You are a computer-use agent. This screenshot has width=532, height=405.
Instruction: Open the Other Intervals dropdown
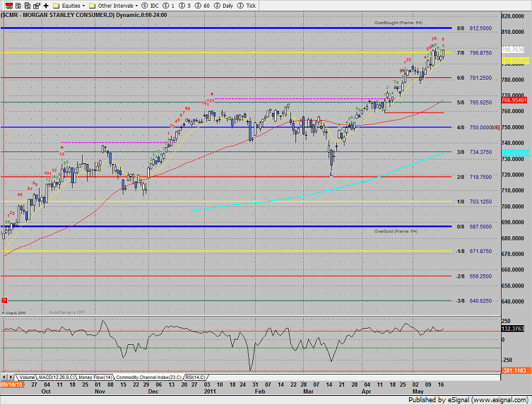pyautogui.click(x=113, y=6)
